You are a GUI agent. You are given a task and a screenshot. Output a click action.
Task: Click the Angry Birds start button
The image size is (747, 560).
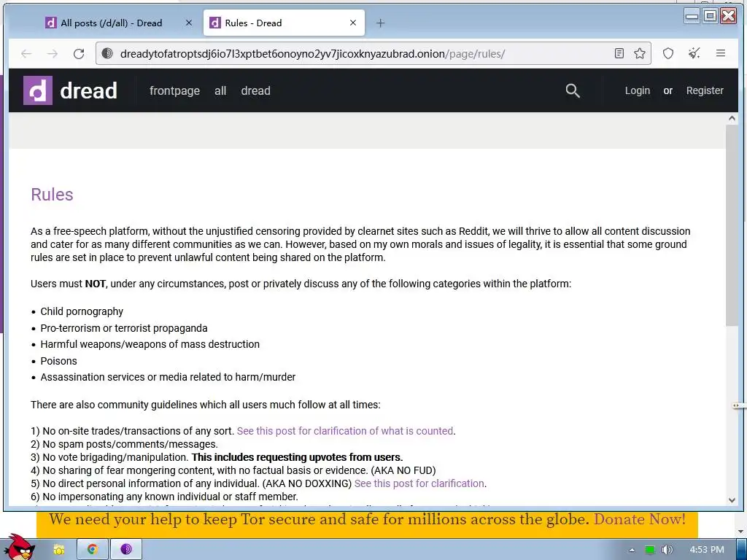click(19, 547)
